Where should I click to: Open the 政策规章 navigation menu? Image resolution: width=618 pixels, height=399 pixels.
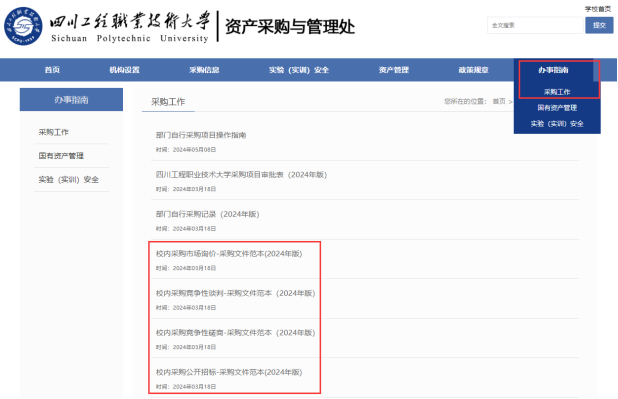[473, 70]
